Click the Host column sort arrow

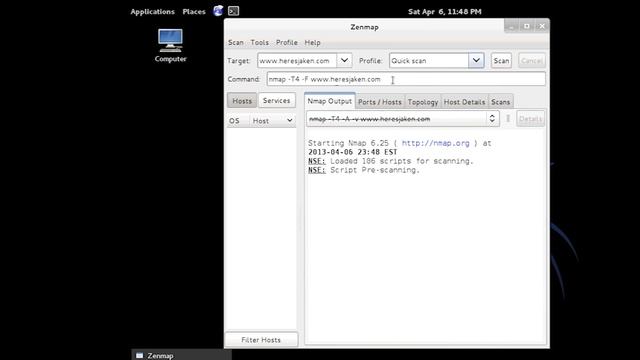click(289, 121)
